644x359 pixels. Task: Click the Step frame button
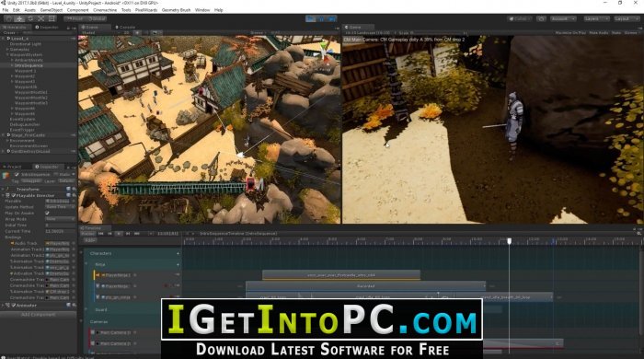coord(332,19)
